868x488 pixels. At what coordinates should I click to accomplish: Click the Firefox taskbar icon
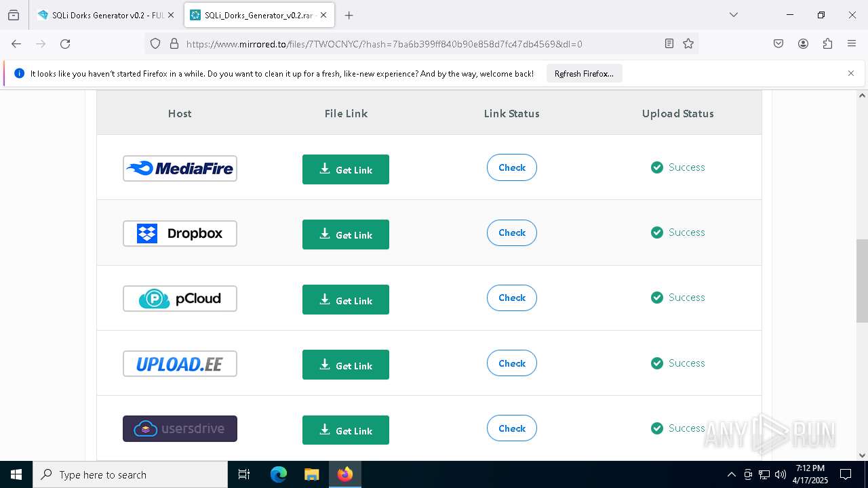(x=345, y=474)
